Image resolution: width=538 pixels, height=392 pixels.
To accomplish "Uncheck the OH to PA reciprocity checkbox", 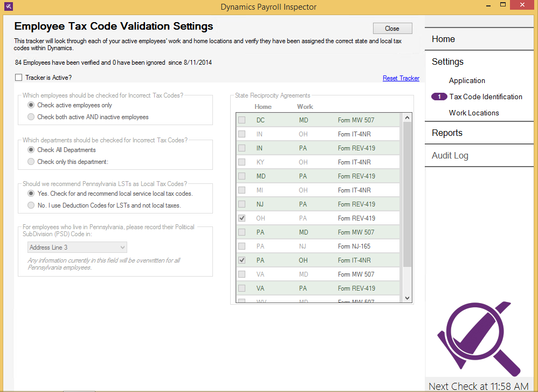I will (x=242, y=218).
